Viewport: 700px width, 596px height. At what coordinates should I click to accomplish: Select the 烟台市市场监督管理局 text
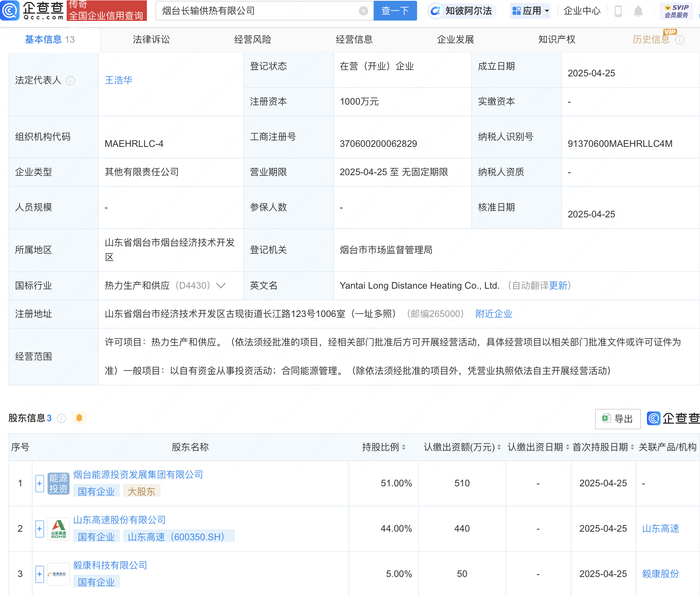click(x=386, y=250)
